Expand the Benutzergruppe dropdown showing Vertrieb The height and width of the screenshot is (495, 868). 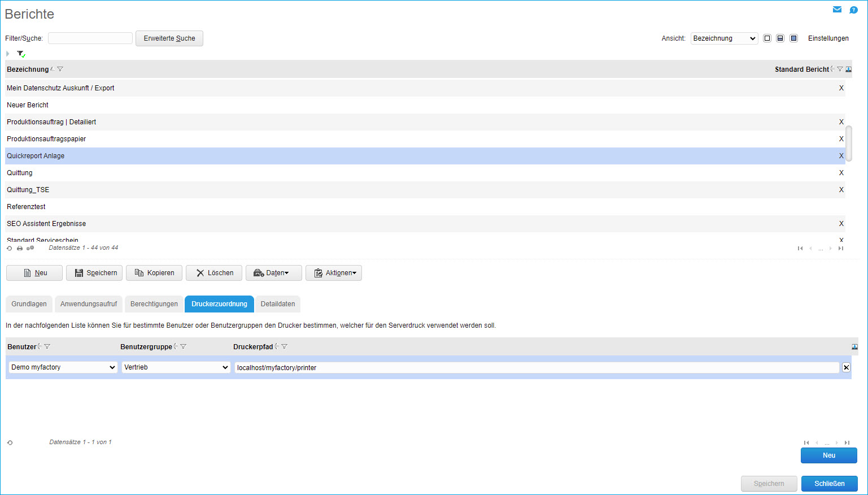click(x=176, y=367)
